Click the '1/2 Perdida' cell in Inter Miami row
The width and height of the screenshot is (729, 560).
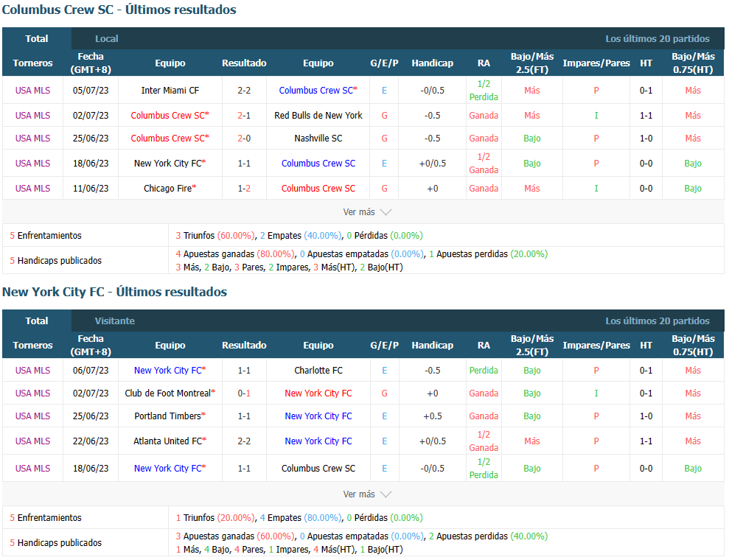coord(484,90)
